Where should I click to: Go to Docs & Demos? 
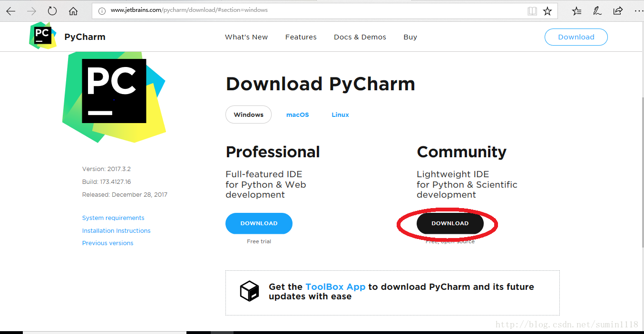coord(360,37)
